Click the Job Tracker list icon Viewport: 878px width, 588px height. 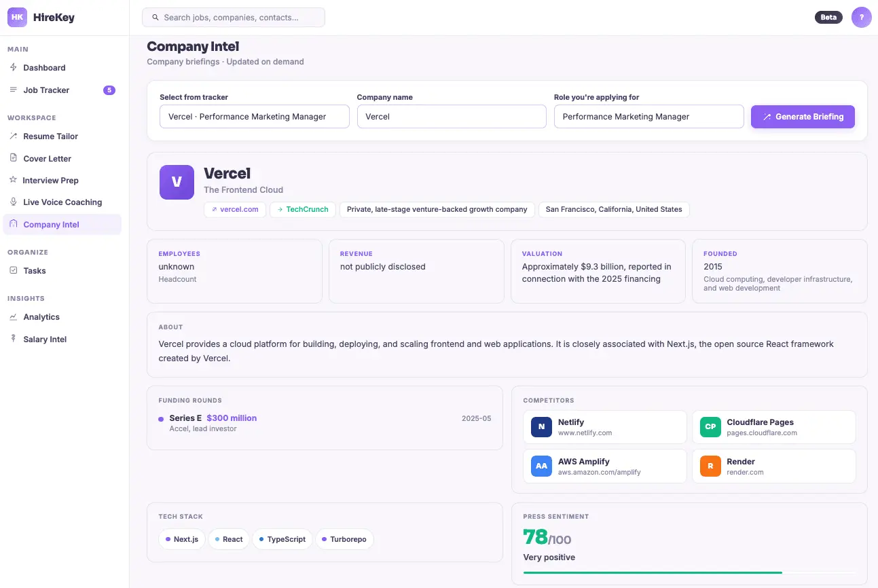[13, 90]
